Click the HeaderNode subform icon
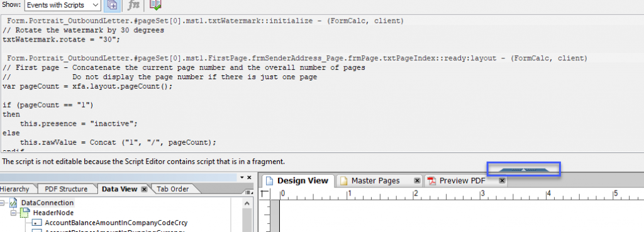644x232 pixels. point(25,213)
